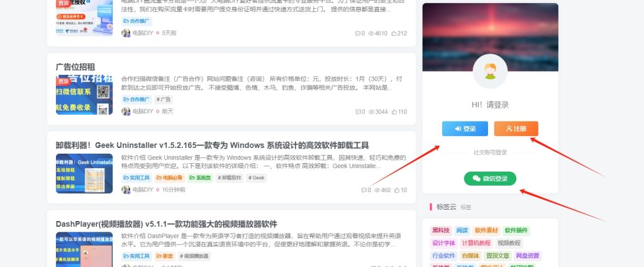This screenshot has width=644, height=267.
Task: Click the # 广告 tag
Action: tap(164, 99)
